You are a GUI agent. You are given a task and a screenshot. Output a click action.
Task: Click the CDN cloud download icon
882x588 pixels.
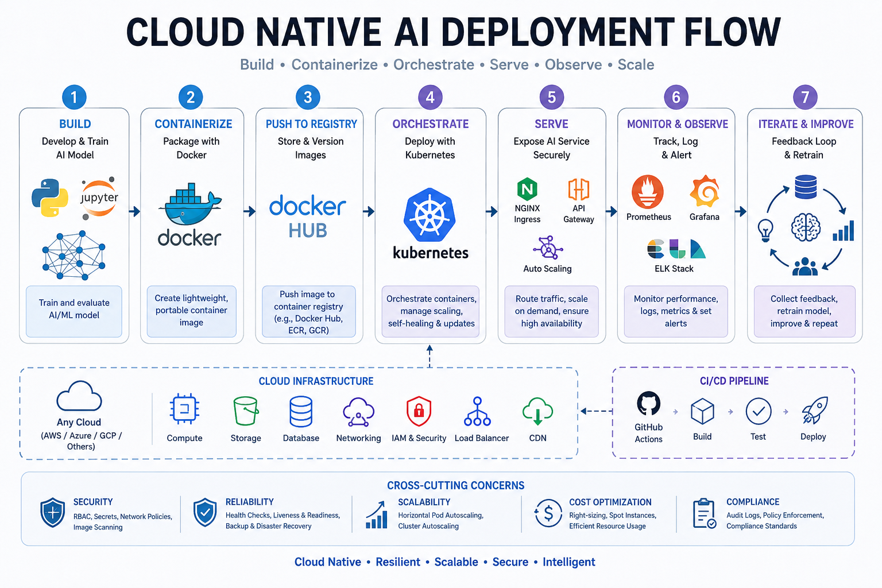pyautogui.click(x=537, y=411)
